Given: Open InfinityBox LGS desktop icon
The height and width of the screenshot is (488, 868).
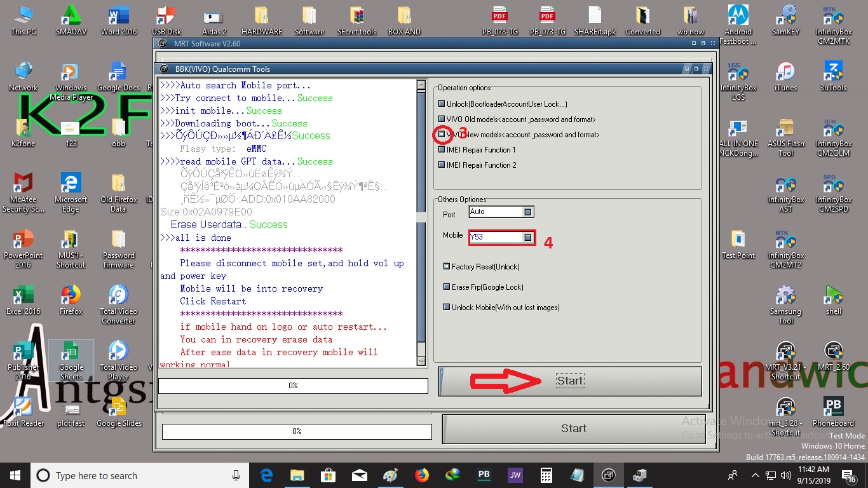Looking at the screenshot, I should 738,80.
